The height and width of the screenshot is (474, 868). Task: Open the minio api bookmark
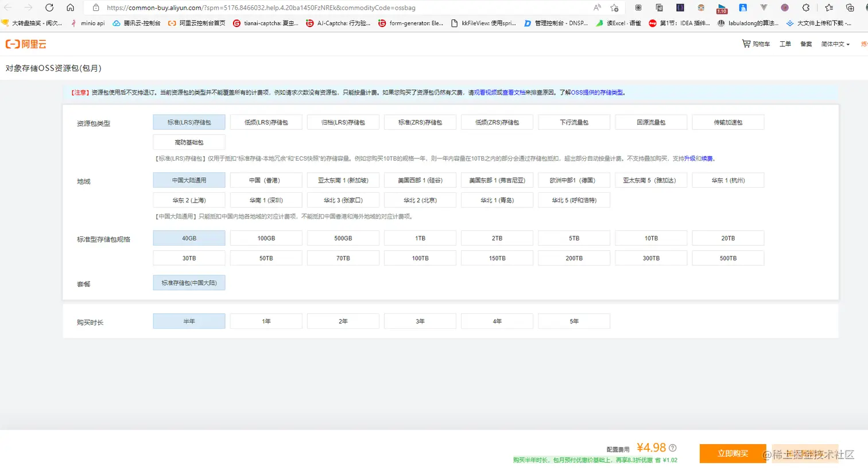tap(87, 23)
